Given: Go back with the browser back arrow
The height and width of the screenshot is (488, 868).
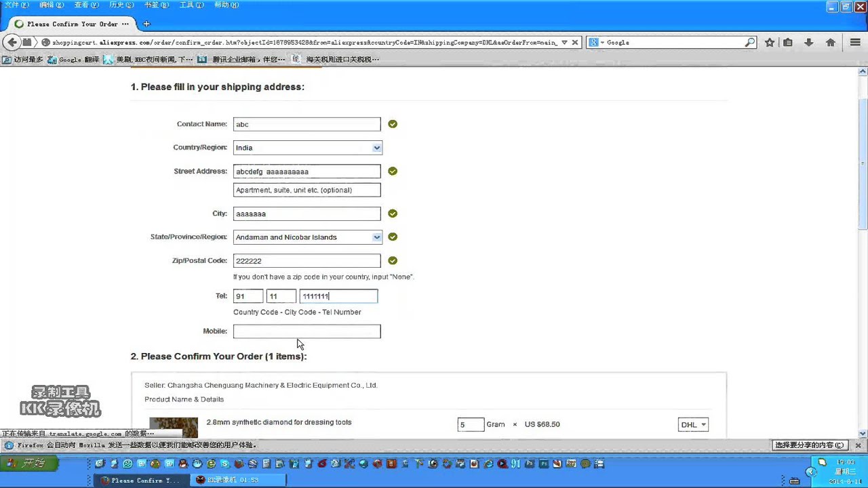Looking at the screenshot, I should (12, 42).
